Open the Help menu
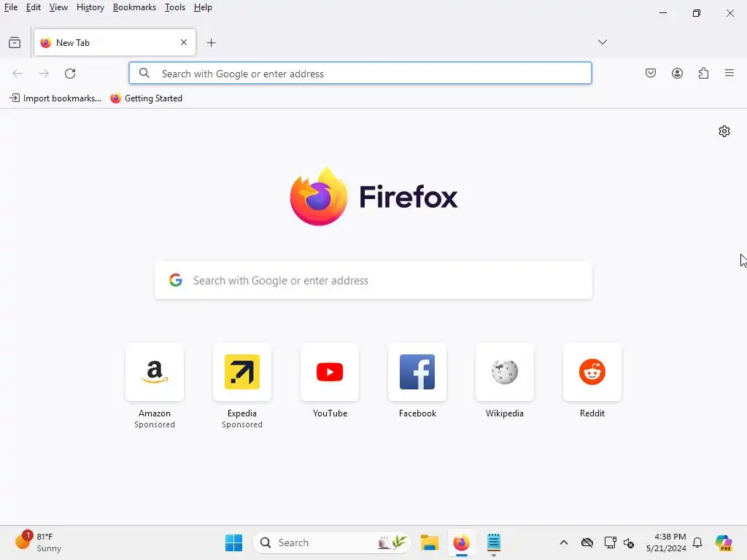Viewport: 747px width, 560px height. click(x=203, y=7)
